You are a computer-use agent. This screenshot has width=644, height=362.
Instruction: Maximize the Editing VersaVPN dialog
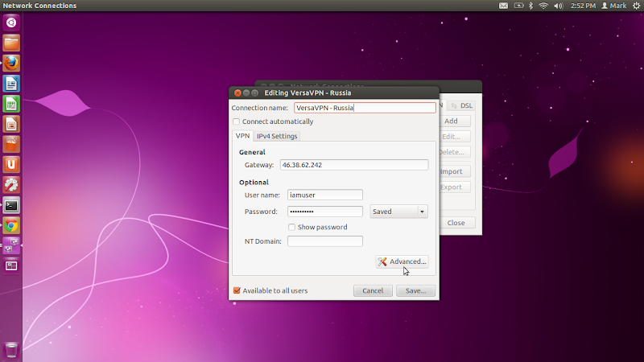pos(254,93)
